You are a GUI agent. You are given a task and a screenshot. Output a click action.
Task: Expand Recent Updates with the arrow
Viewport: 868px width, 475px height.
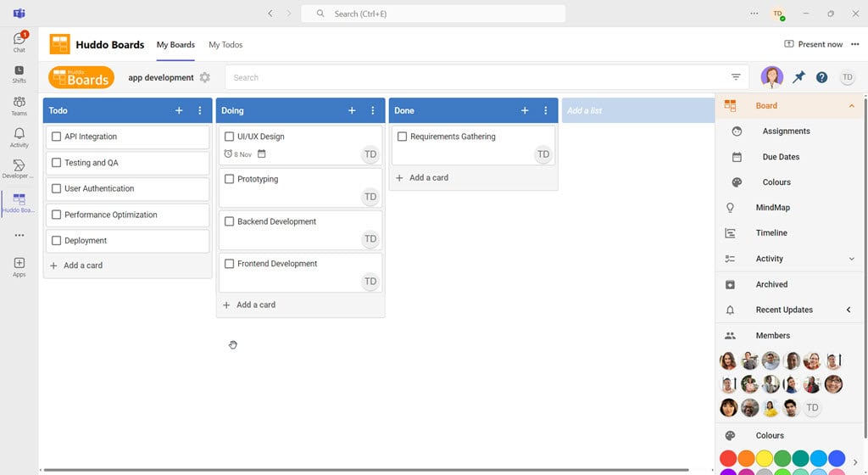coord(849,310)
